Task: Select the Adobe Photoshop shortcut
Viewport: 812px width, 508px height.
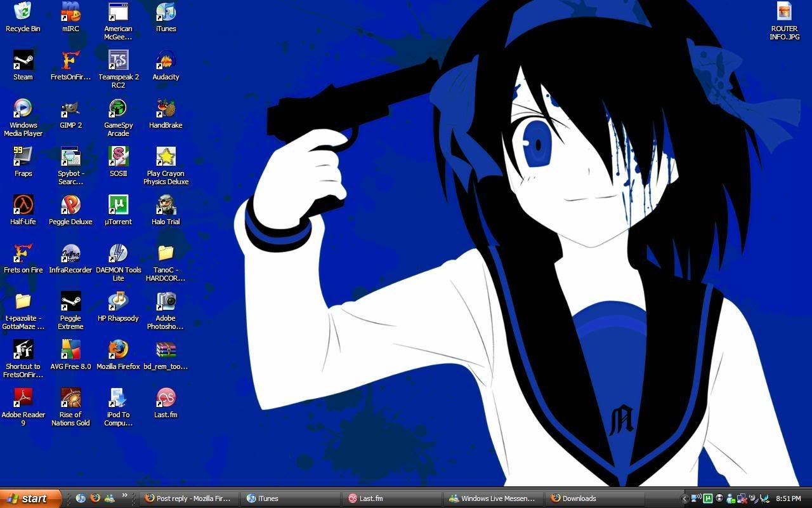Action: click(166, 311)
